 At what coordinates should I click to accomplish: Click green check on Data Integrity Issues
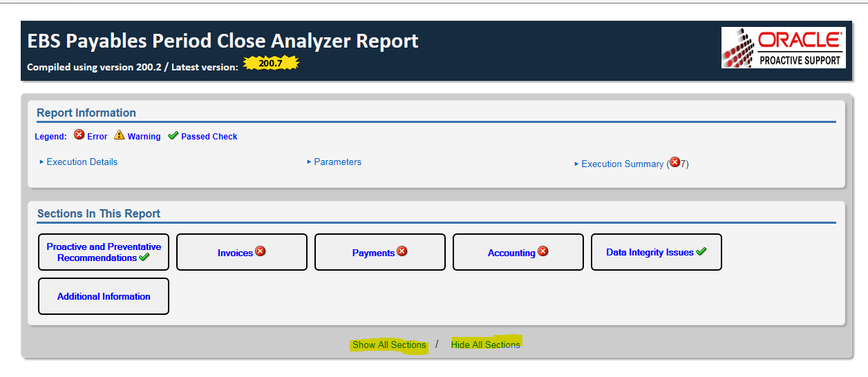tap(701, 252)
